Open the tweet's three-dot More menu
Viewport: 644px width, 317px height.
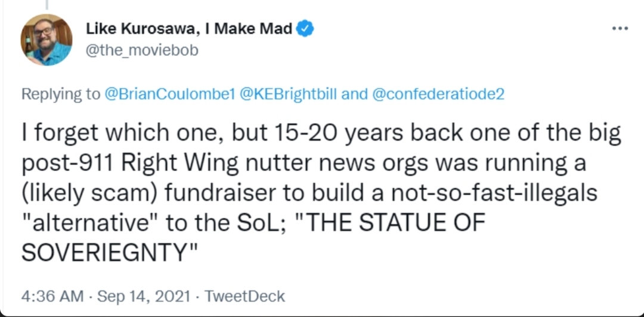click(620, 29)
